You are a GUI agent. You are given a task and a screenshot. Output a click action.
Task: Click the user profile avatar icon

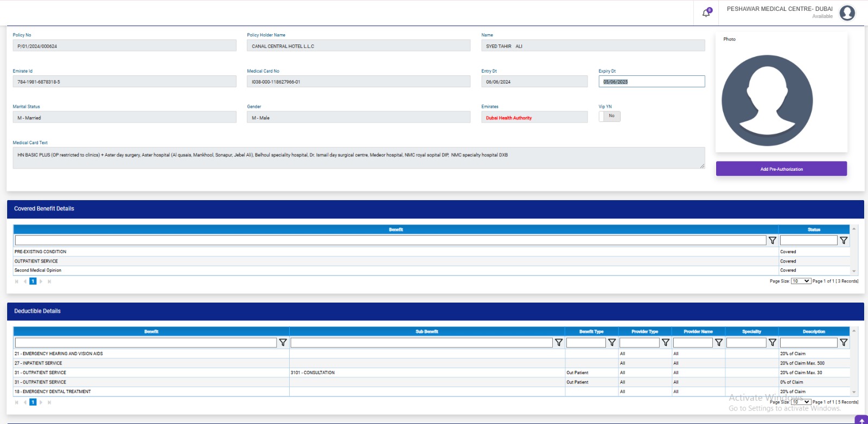[x=847, y=12]
